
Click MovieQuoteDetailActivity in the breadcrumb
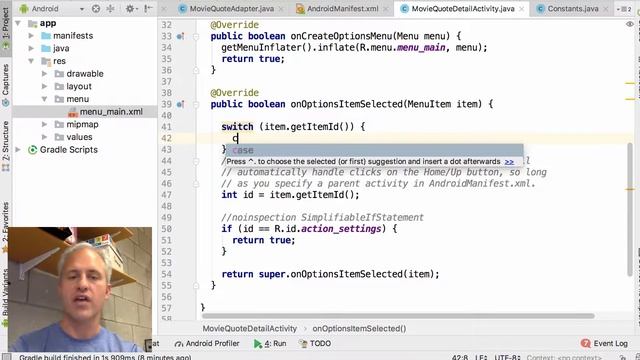coord(249,329)
